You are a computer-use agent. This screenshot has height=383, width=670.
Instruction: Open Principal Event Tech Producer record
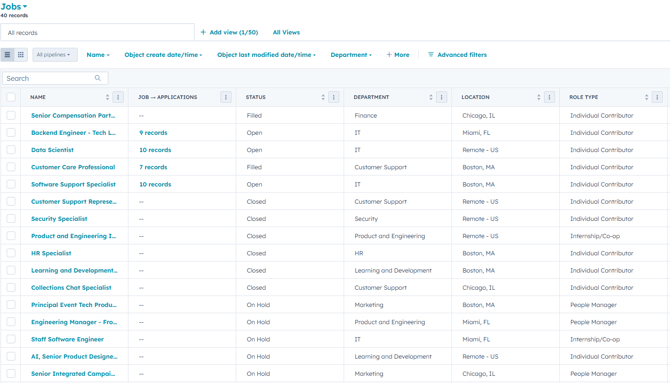click(73, 305)
